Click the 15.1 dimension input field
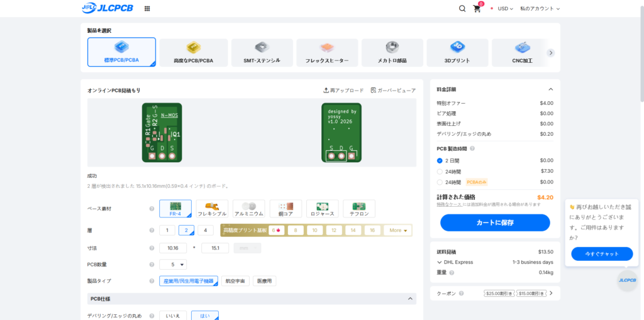Viewport: 644px width, 320px height. pos(214,248)
